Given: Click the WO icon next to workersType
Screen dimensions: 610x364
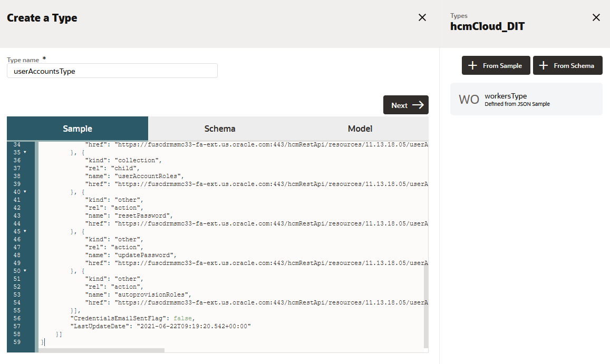Looking at the screenshot, I should click(x=469, y=99).
